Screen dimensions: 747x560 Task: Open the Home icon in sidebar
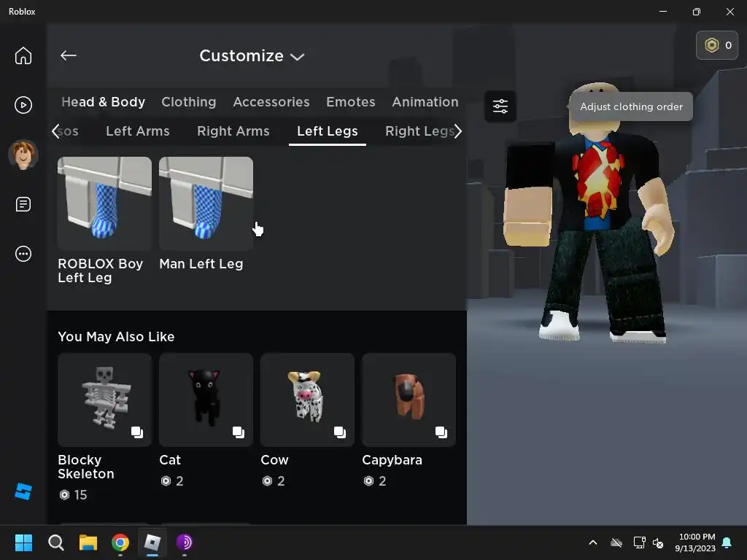point(23,55)
